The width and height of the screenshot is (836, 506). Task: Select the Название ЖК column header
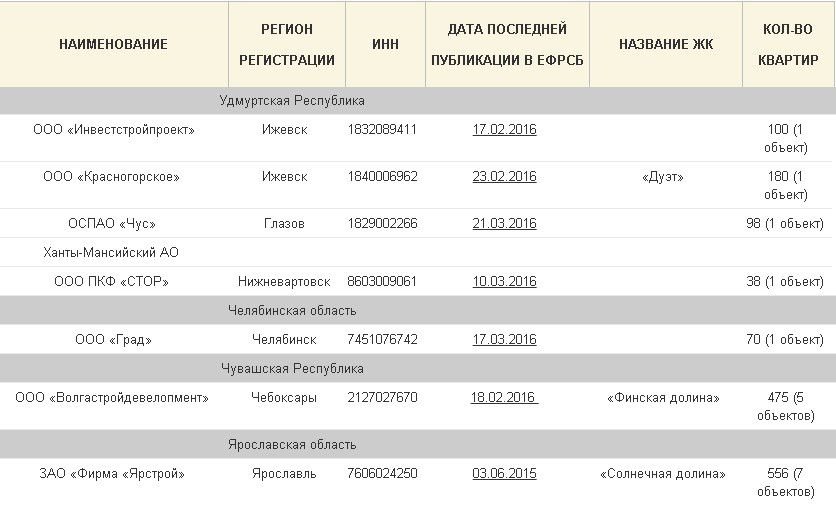pyautogui.click(x=666, y=44)
